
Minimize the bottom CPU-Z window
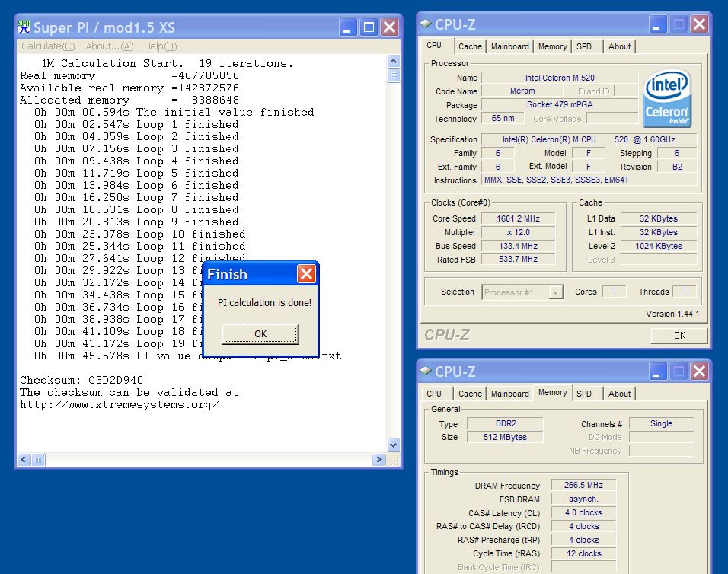click(658, 372)
